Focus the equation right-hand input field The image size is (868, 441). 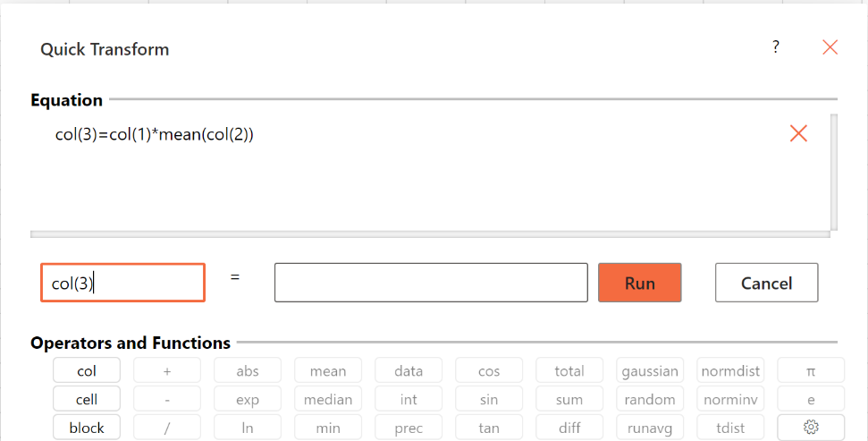(431, 283)
